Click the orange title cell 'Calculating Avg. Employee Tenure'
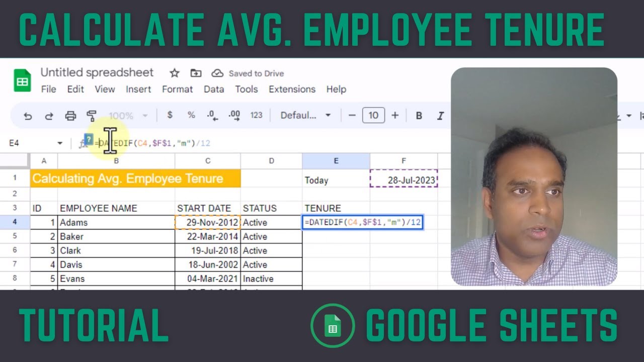The height and width of the screenshot is (362, 644). pos(135,178)
